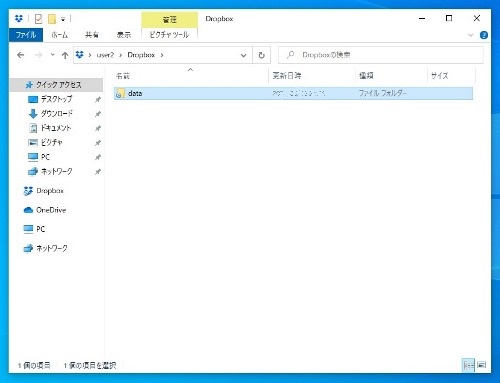Open ダウンロード in quick access
The width and height of the screenshot is (500, 383).
(56, 114)
